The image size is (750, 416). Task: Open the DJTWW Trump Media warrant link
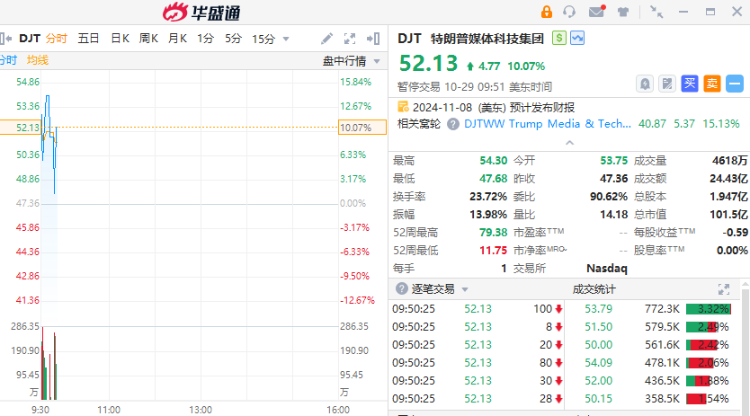point(548,124)
